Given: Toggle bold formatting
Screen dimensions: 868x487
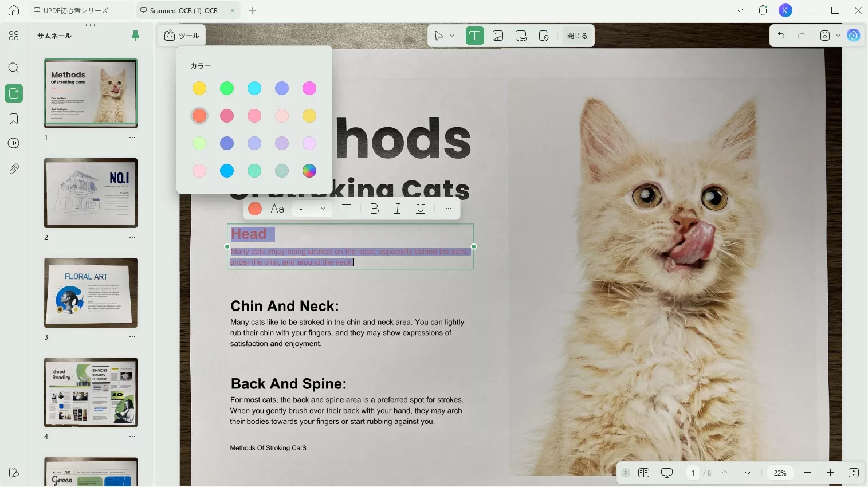Looking at the screenshot, I should click(x=375, y=209).
